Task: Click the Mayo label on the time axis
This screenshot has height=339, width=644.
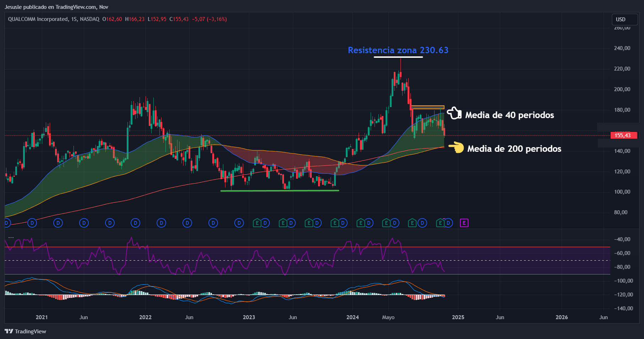Action: [x=388, y=317]
